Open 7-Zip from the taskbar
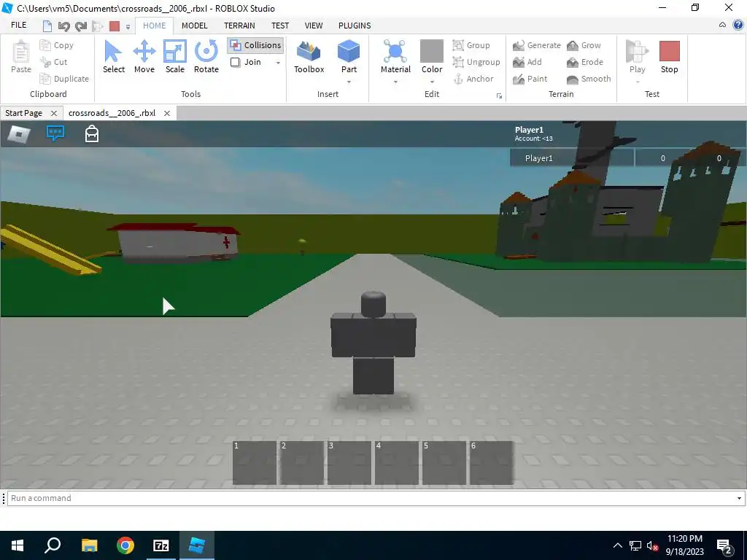 point(161,545)
